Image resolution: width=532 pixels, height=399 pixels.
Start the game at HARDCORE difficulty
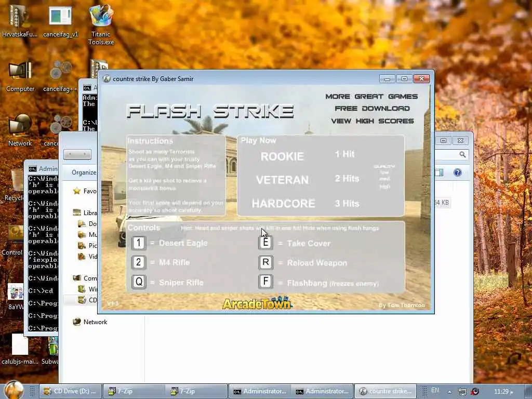[283, 203]
